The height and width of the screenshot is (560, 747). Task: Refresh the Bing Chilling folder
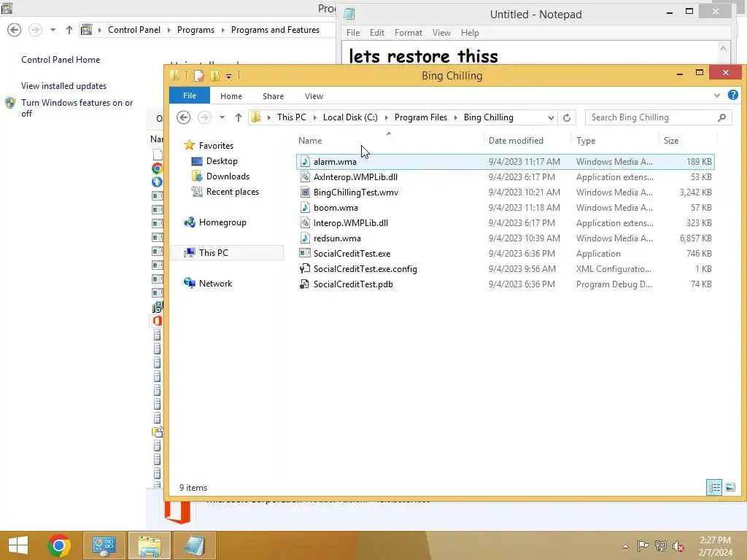click(x=566, y=117)
